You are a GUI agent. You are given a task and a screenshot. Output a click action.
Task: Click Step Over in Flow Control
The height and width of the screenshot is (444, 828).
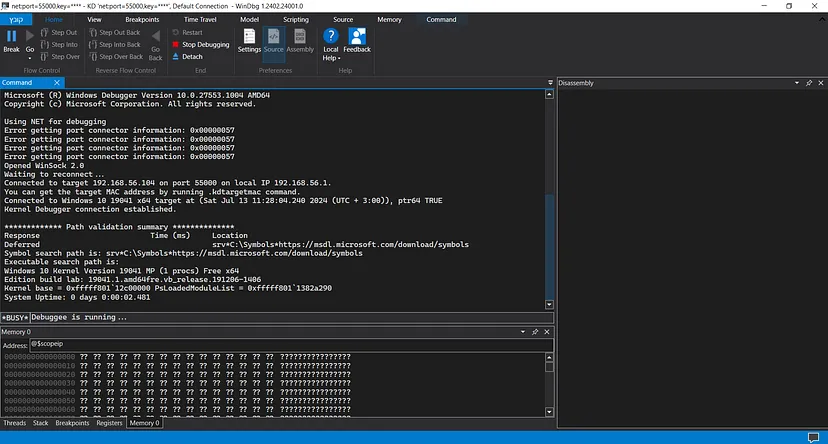pos(60,56)
